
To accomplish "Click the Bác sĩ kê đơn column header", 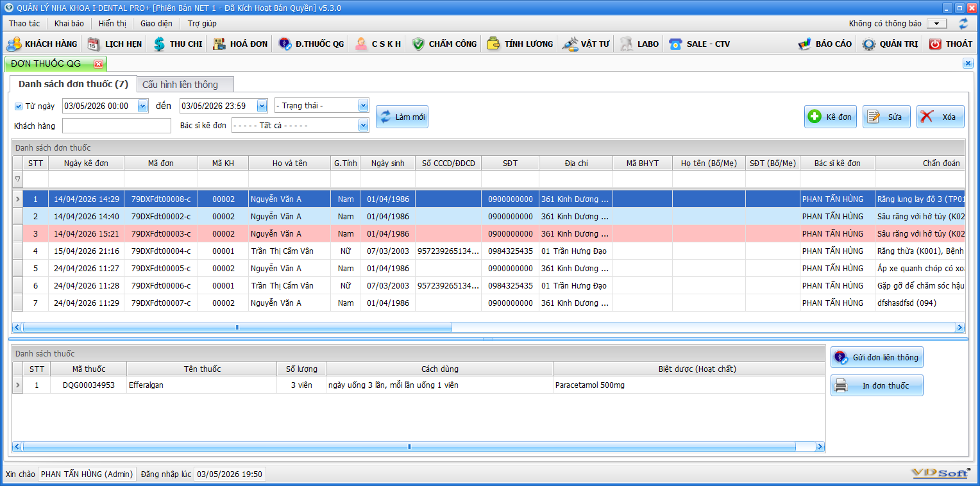I will (838, 163).
